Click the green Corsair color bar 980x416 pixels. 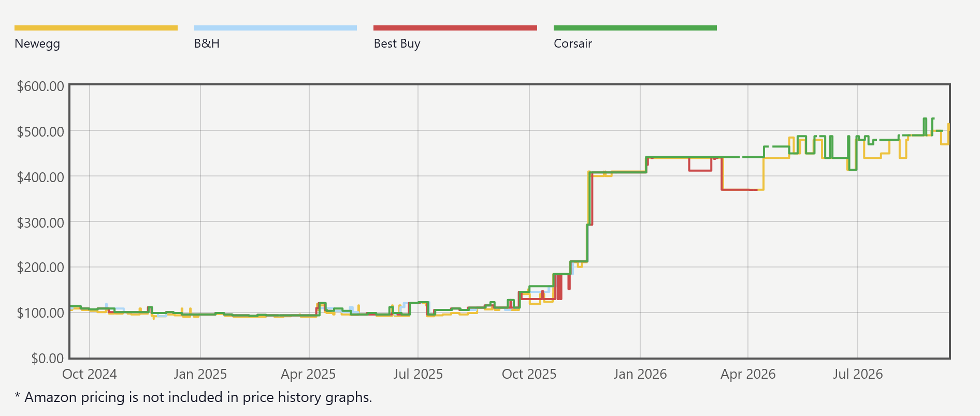click(x=635, y=28)
